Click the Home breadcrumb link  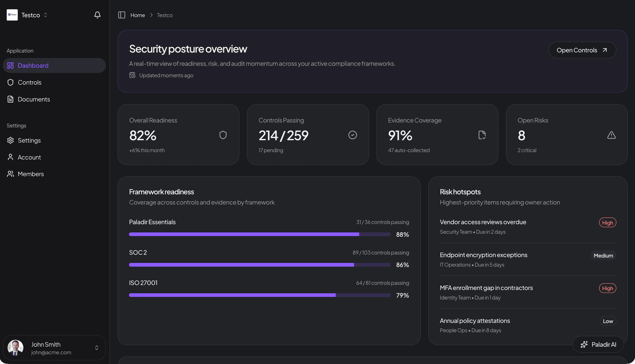[138, 15]
